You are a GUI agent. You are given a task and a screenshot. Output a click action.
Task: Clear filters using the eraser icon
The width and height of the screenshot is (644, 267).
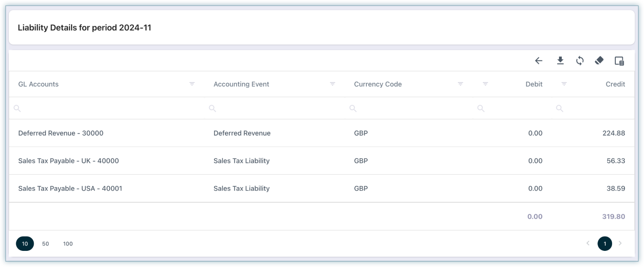(x=599, y=61)
